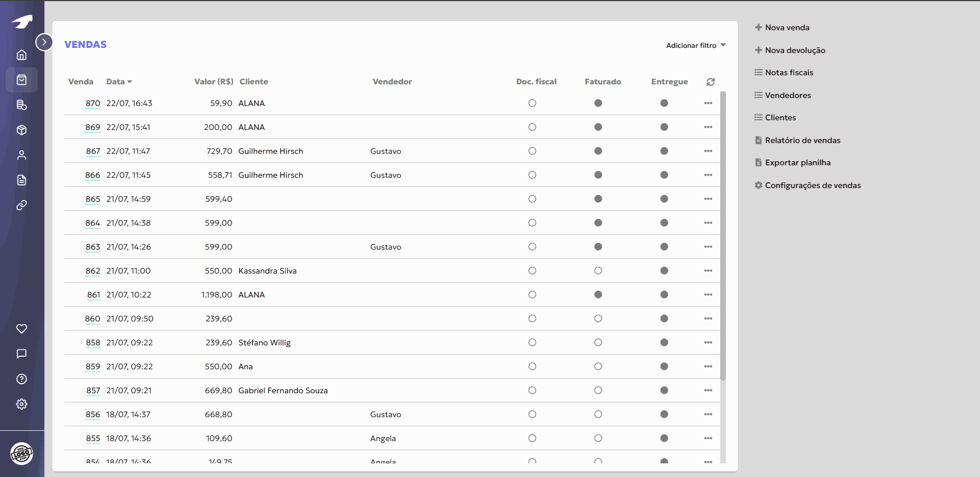Viewport: 980px width, 477px height.
Task: Open the chat bubble icon in sidebar
Action: [x=22, y=354]
